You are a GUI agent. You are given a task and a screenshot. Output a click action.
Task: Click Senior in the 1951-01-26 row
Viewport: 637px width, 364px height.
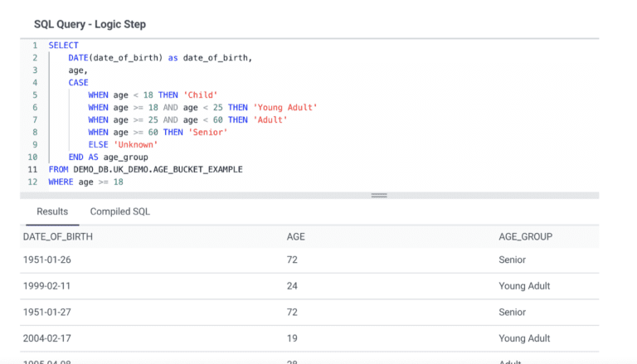[x=512, y=260]
